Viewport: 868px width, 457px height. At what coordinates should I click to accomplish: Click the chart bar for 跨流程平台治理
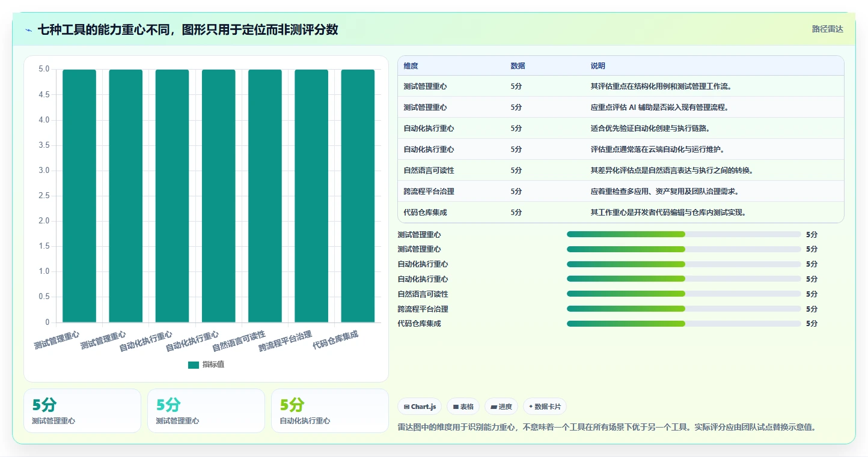click(311, 196)
